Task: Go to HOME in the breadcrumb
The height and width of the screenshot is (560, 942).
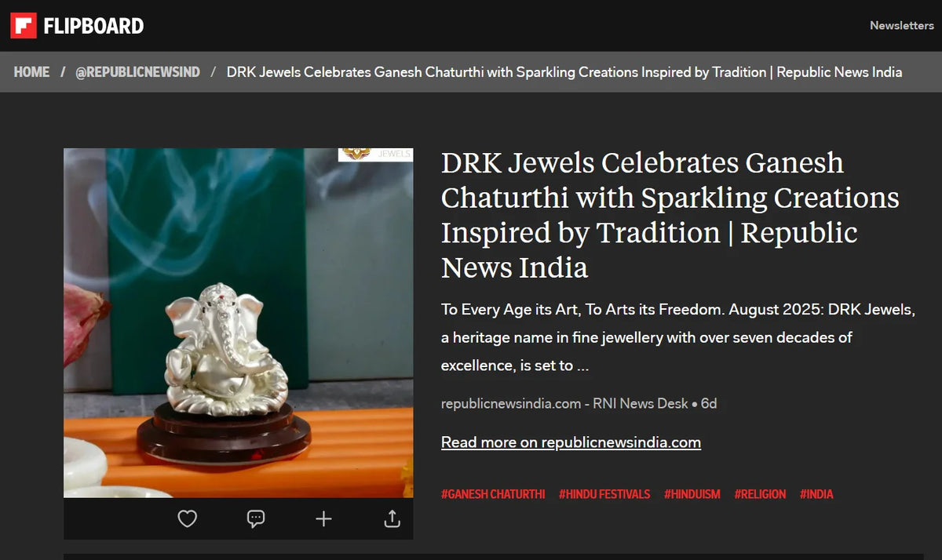Action: (31, 71)
